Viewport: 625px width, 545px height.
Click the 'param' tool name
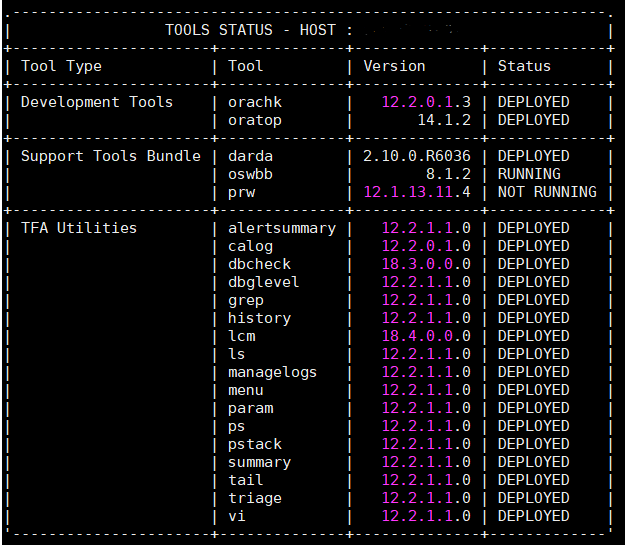point(250,409)
